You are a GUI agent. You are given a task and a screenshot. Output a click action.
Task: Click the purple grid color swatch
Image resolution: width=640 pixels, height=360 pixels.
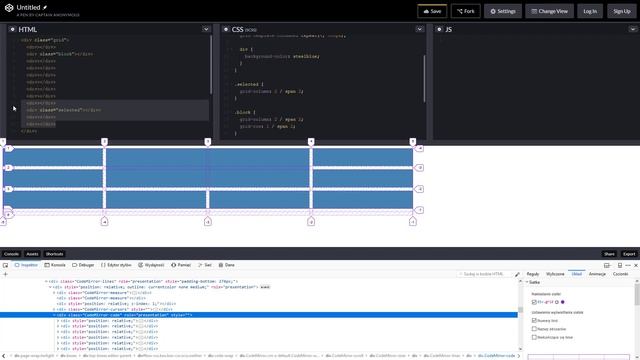563,302
